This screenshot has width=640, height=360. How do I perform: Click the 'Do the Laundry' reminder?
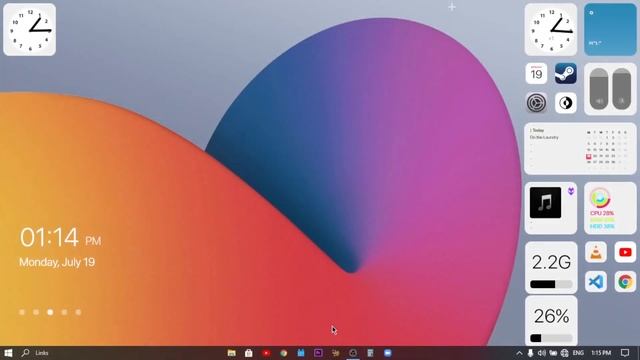click(x=544, y=138)
